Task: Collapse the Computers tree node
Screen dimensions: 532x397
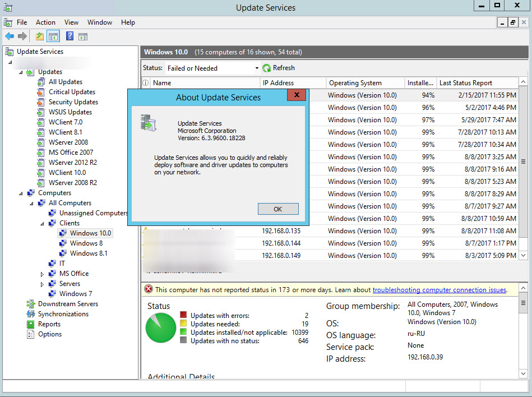Action: tap(21, 193)
